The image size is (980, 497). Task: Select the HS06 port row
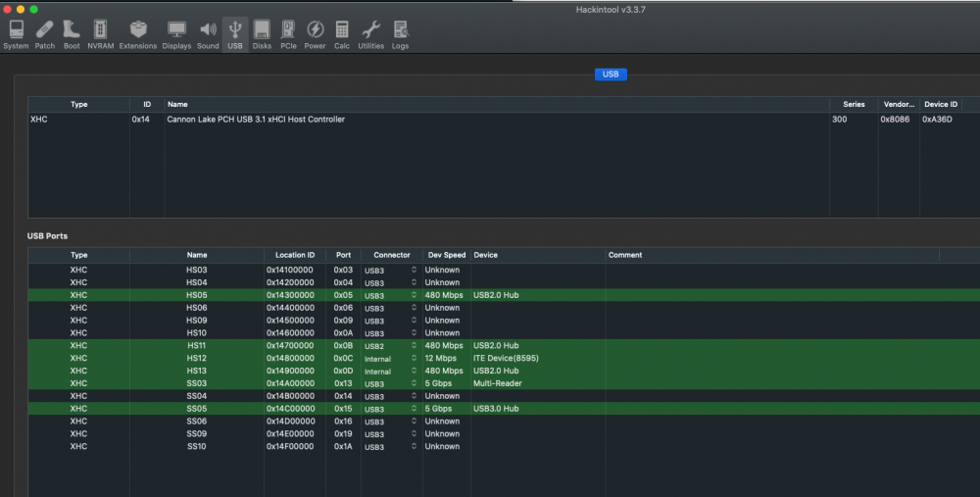(x=504, y=308)
